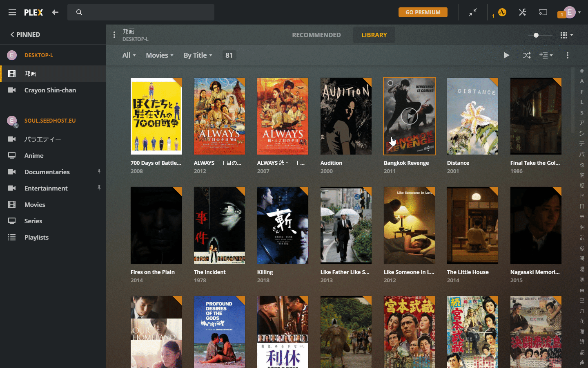The width and height of the screenshot is (588, 368).
Task: Open The Little House poster
Action: point(472,225)
